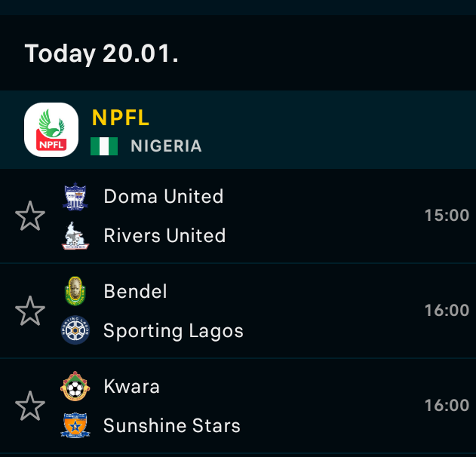Open Doma United team name
Image resolution: width=476 pixels, height=457 pixels.
click(x=164, y=197)
